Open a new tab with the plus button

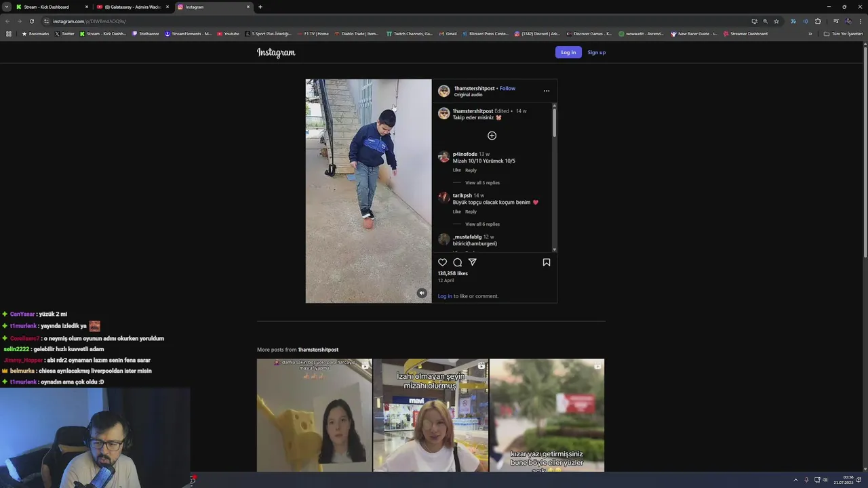click(260, 7)
